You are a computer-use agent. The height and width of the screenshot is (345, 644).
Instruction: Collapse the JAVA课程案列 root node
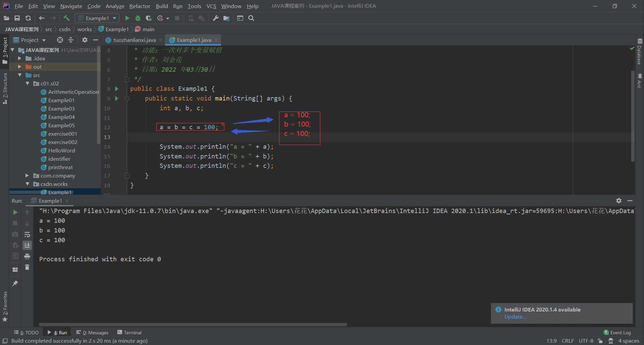[12, 50]
